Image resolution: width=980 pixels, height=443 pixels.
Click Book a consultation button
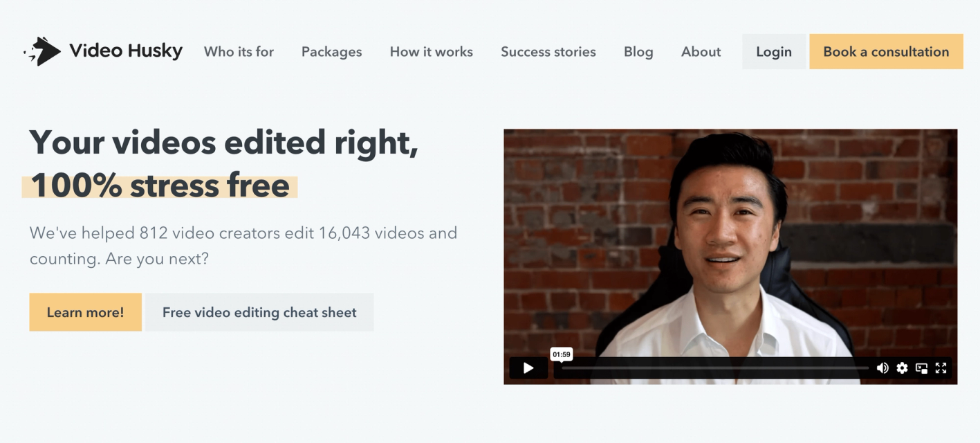click(886, 52)
